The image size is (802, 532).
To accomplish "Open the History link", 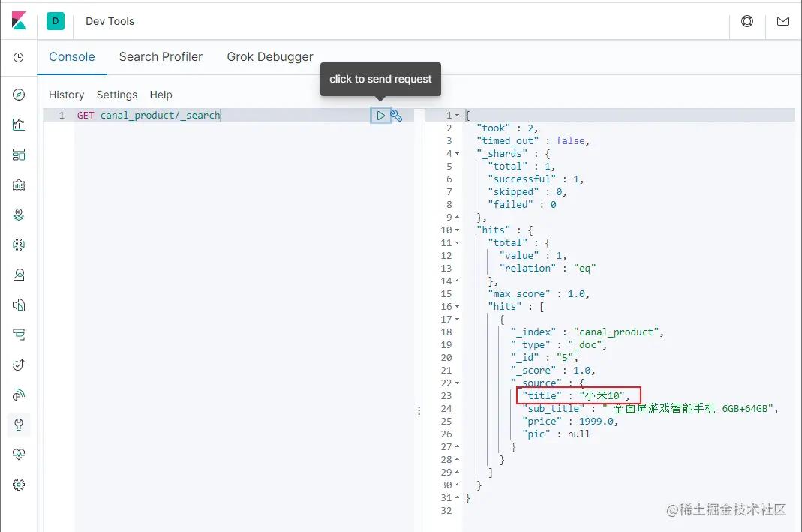I will click(66, 95).
